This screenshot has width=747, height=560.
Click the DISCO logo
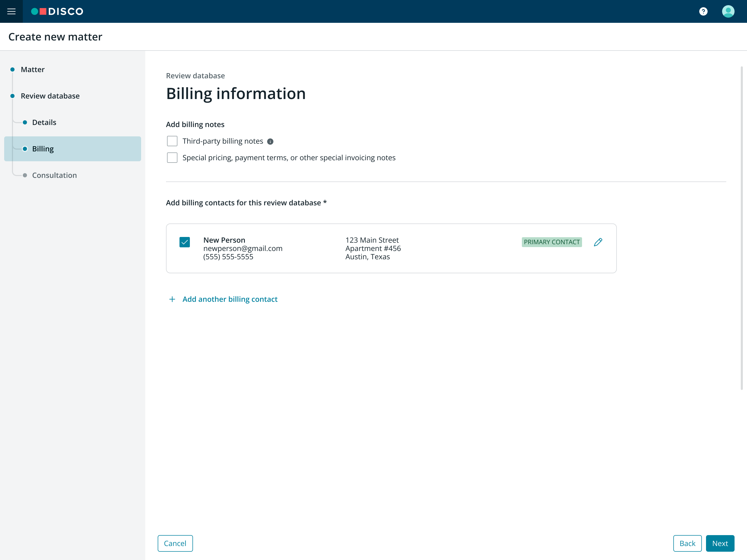click(57, 11)
